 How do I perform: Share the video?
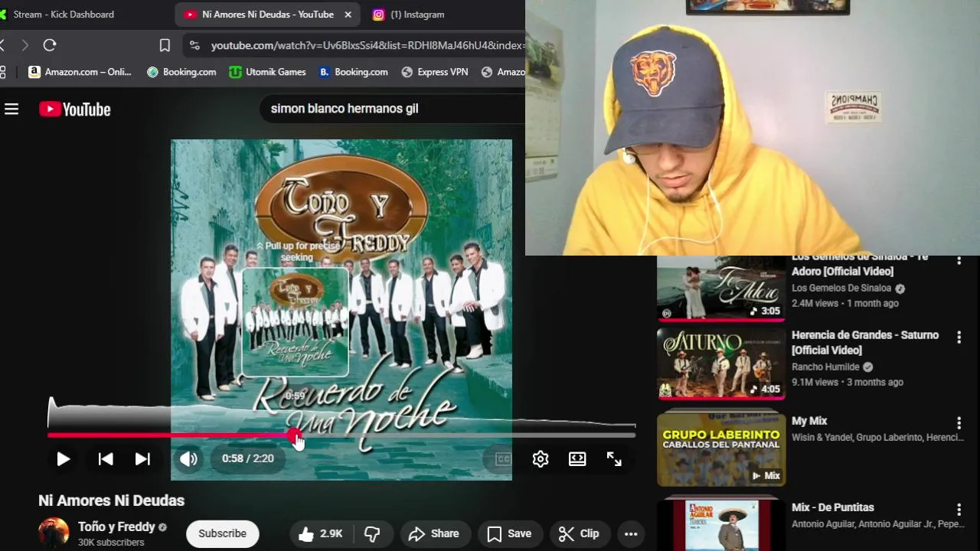[x=433, y=533]
